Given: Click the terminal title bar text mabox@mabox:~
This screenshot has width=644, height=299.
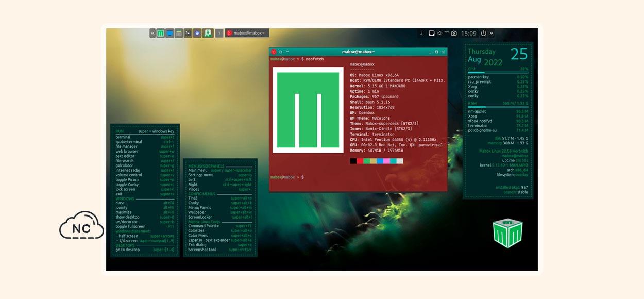Looking at the screenshot, I should coord(358,52).
